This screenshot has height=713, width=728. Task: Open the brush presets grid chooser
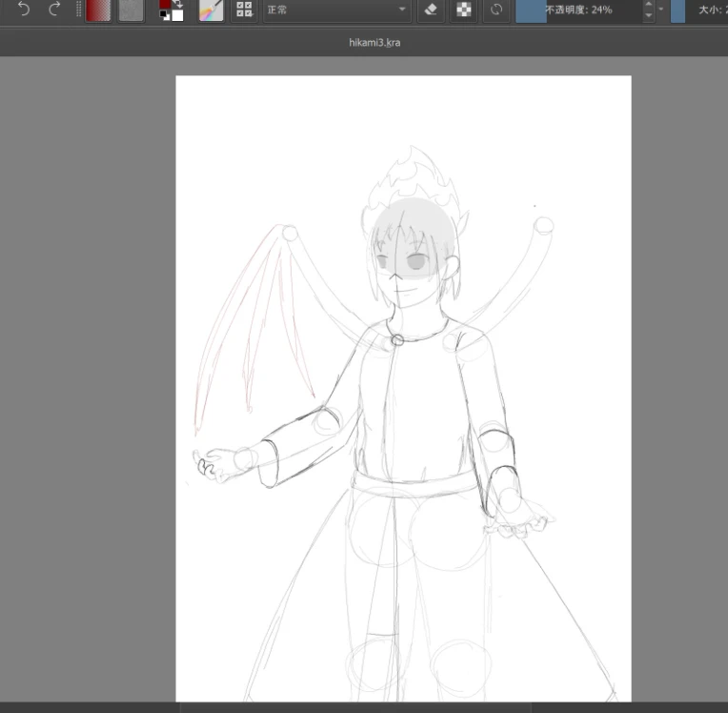(244, 10)
